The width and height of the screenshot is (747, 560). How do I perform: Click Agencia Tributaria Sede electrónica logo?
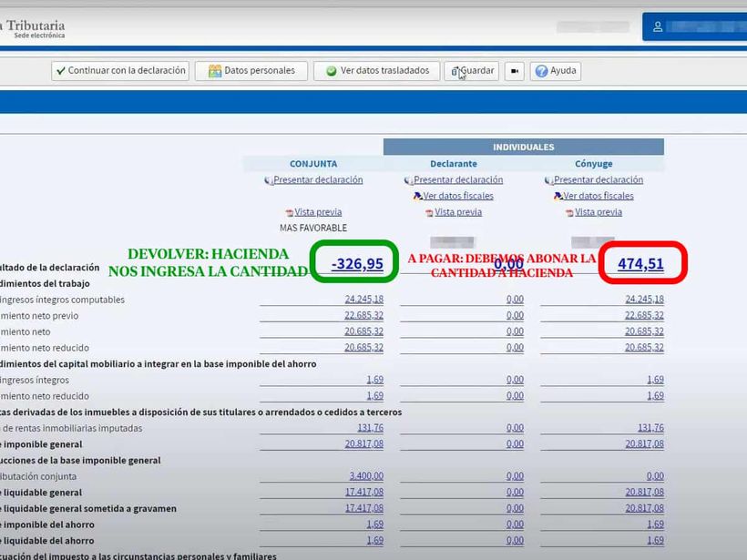[33, 28]
